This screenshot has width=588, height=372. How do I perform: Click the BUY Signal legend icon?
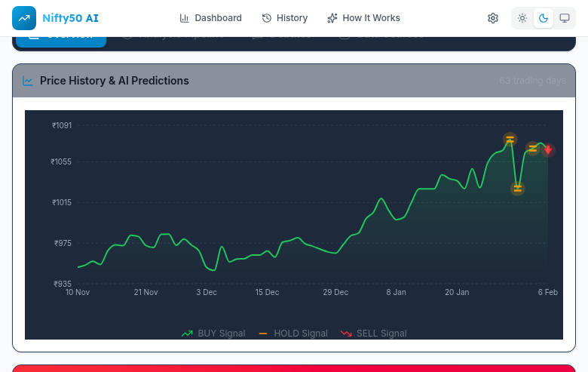[x=187, y=334]
